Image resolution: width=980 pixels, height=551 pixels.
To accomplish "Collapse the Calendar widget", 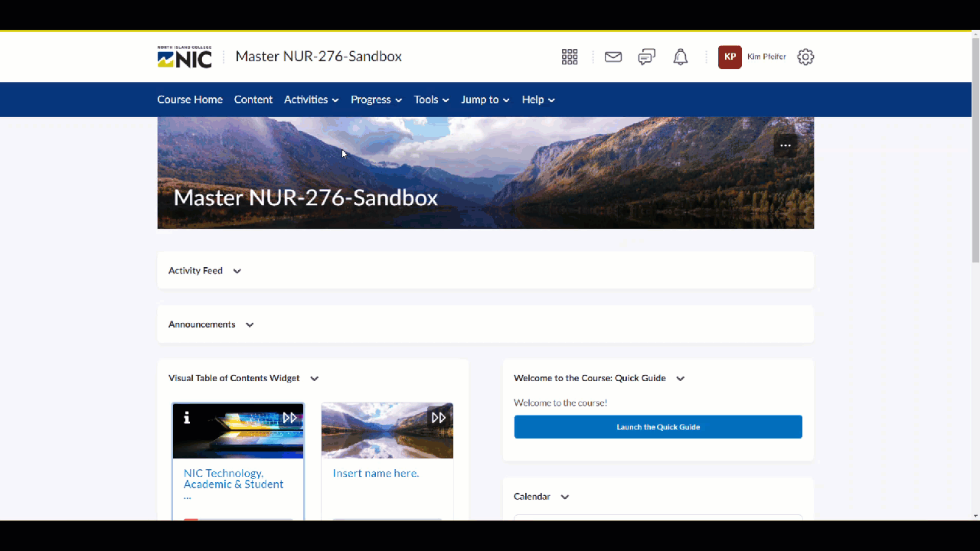I will pyautogui.click(x=564, y=497).
